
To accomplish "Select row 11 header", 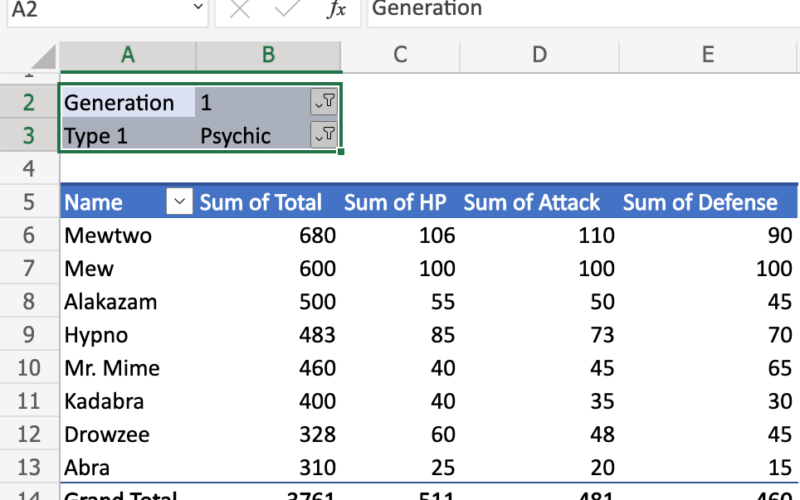I will tap(29, 401).
